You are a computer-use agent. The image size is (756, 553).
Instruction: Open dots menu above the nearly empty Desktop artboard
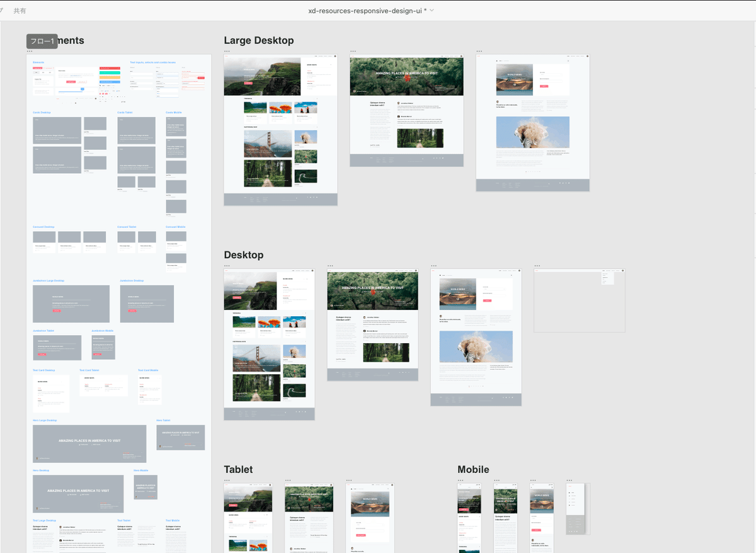(537, 266)
